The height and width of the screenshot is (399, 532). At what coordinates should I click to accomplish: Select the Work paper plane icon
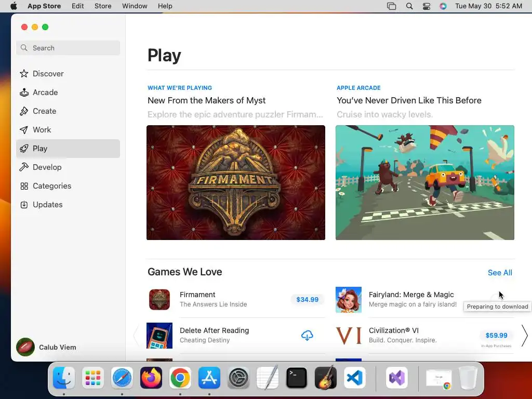click(24, 129)
